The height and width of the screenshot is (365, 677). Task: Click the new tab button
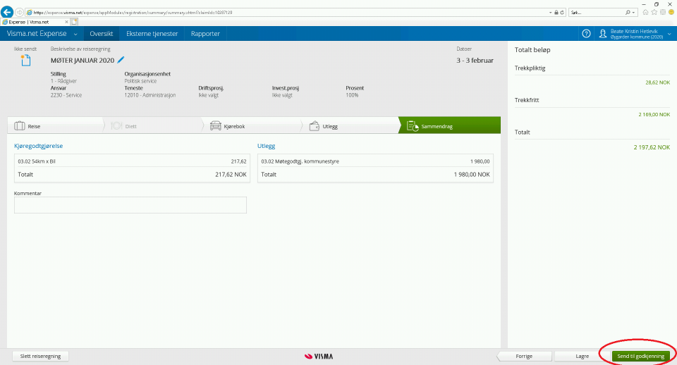point(74,22)
